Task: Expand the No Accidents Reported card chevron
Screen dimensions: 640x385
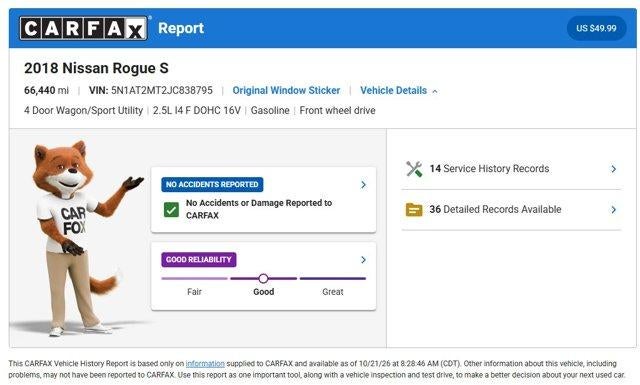Action: (363, 185)
